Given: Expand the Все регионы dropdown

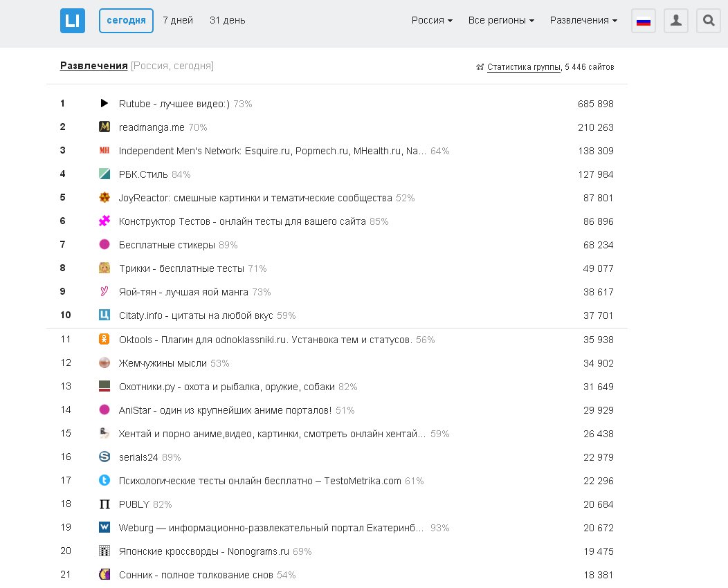Looking at the screenshot, I should tap(501, 21).
